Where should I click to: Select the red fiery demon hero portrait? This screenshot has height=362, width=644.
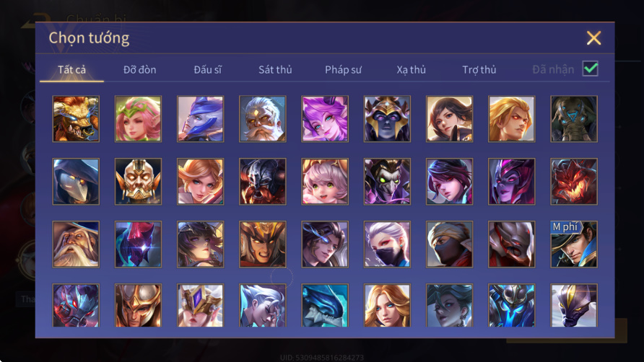tap(574, 182)
